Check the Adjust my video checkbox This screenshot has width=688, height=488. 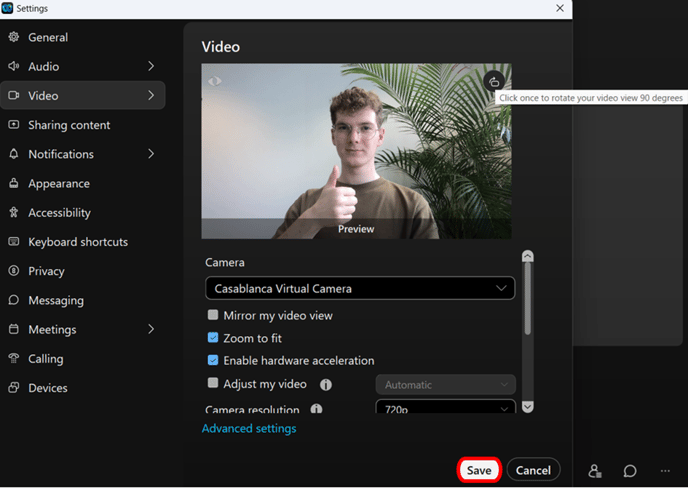click(213, 383)
